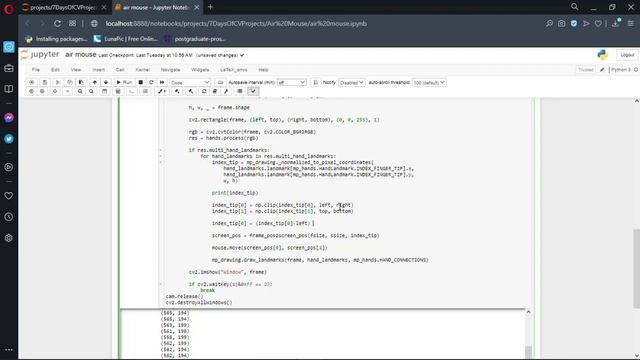Click the Logout button

pos(627,55)
